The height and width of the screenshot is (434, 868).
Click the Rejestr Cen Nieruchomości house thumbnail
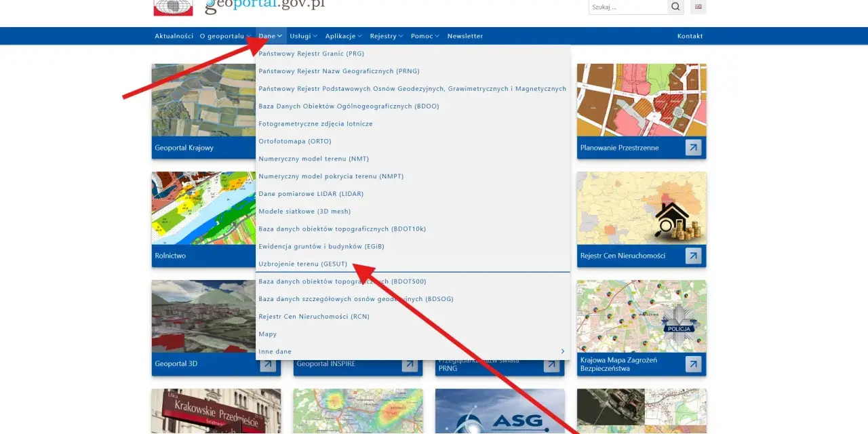click(x=642, y=208)
